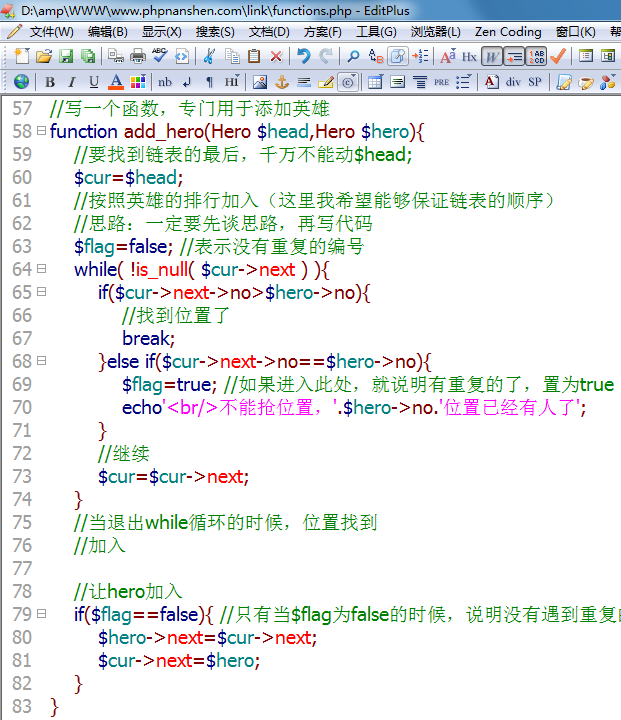The width and height of the screenshot is (621, 720).
Task: Open 搜索(S) menu
Action: click(215, 32)
